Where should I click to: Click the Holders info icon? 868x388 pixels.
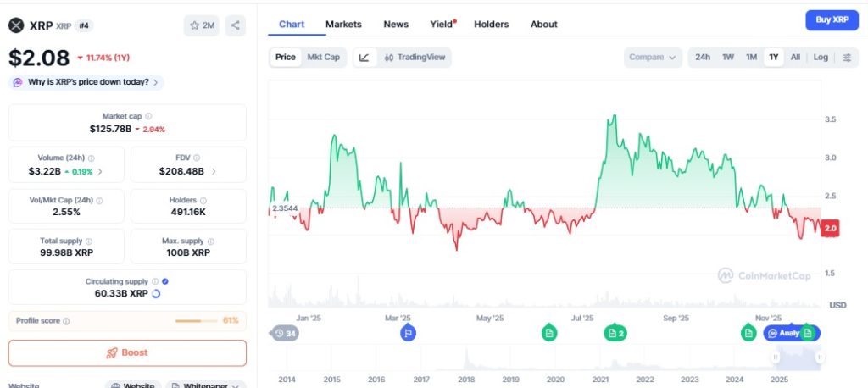pyautogui.click(x=203, y=201)
